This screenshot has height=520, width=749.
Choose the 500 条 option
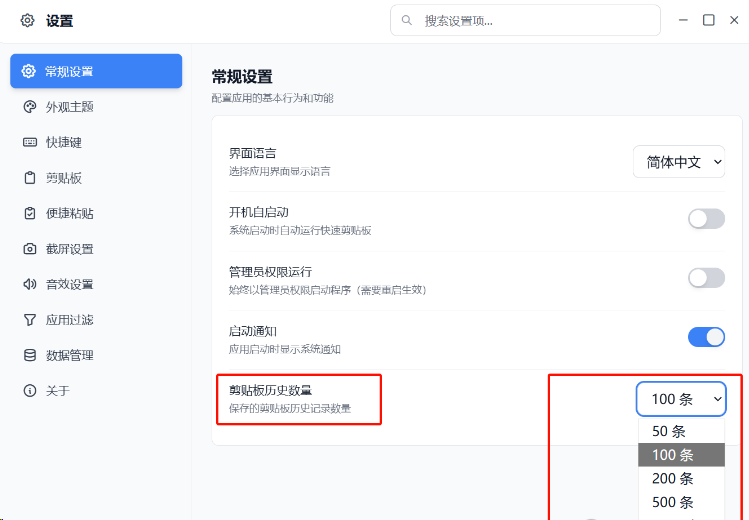coord(681,502)
